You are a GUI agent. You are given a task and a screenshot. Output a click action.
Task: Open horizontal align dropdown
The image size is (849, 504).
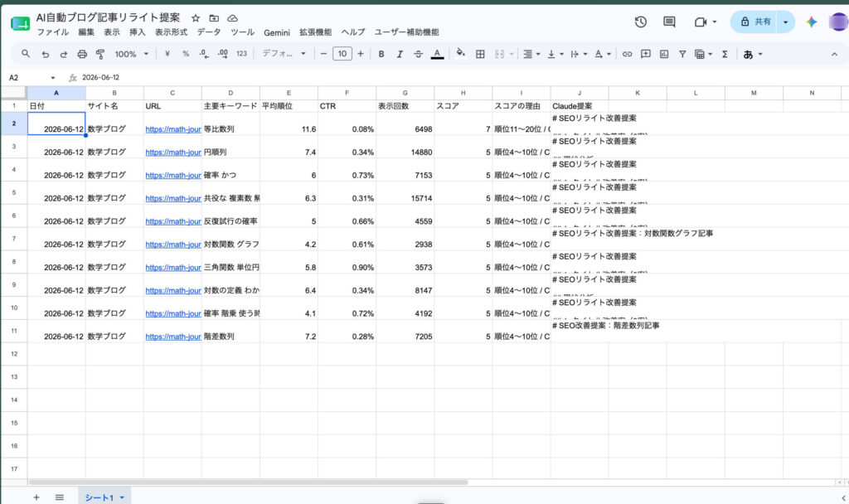(531, 54)
